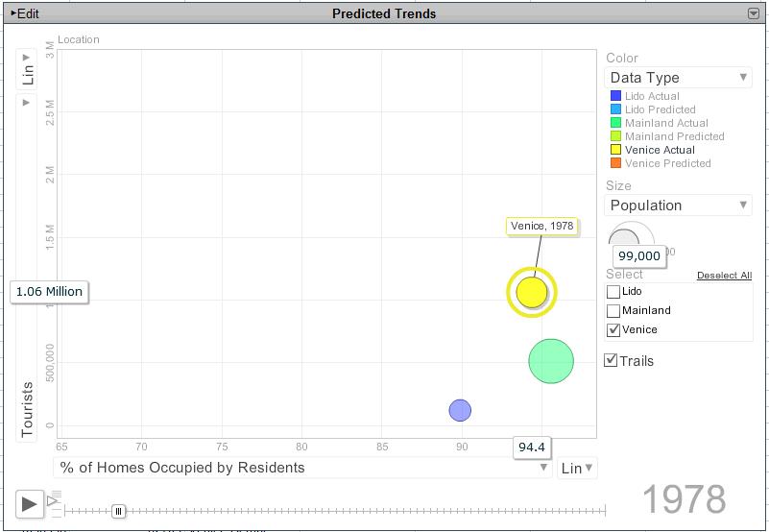769x532 pixels.
Task: Click the Venice Actual yellow legend swatch
Action: coord(615,150)
